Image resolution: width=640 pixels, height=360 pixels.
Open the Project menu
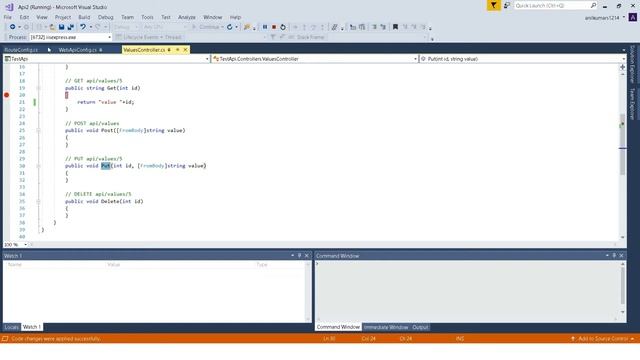[x=62, y=17]
